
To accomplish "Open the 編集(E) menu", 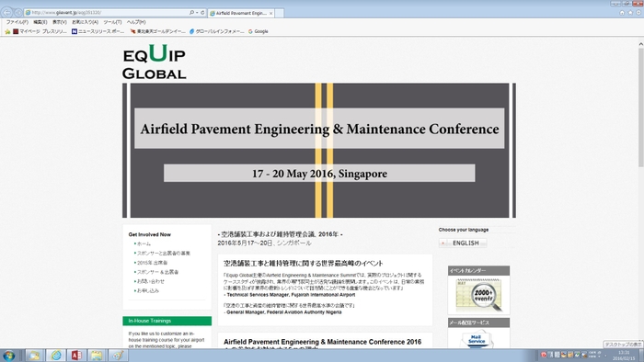I will (40, 22).
